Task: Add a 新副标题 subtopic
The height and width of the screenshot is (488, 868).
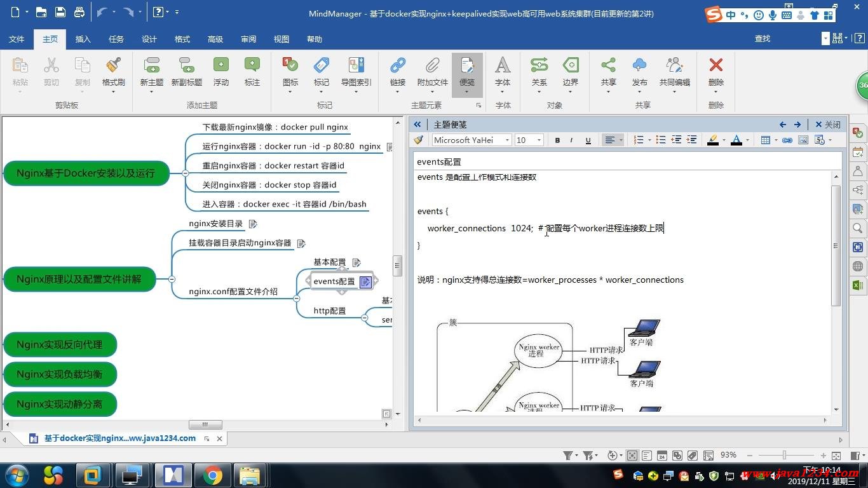Action: click(x=186, y=65)
